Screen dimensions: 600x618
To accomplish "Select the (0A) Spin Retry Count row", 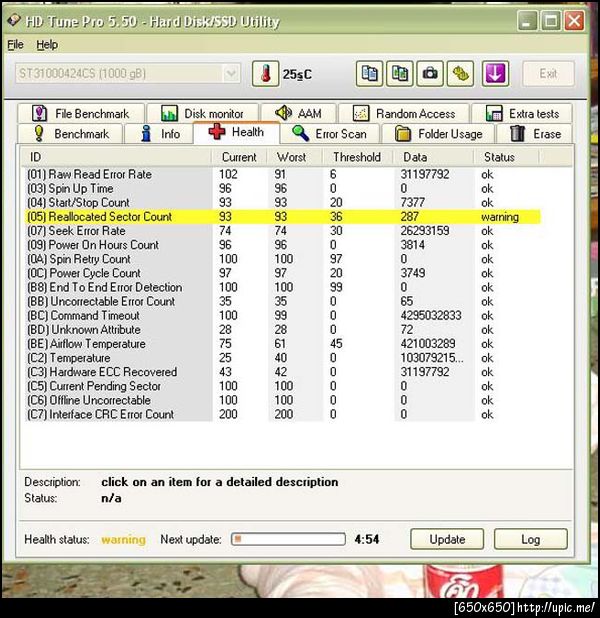I will tap(282, 259).
